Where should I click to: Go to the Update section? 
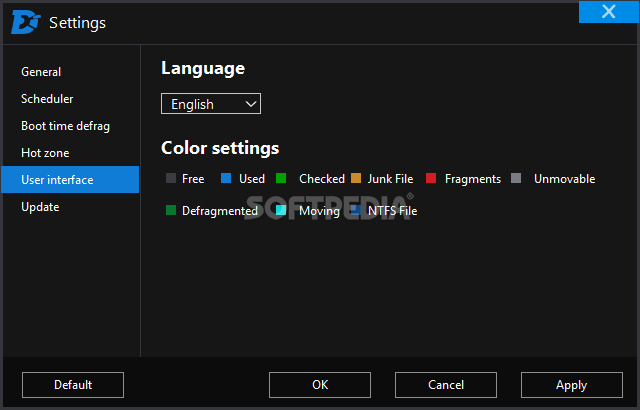point(40,207)
